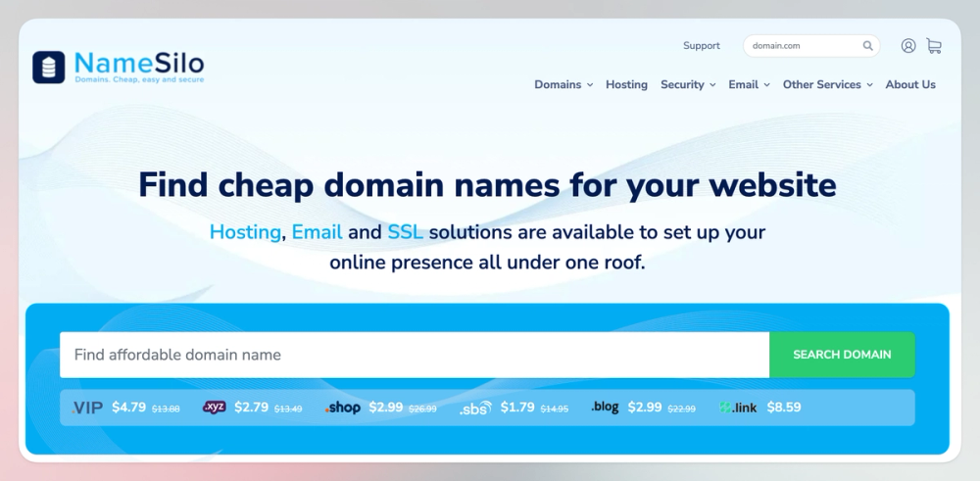Click the $8.59 link price
Viewport: 980px width, 481px height.
(x=784, y=408)
